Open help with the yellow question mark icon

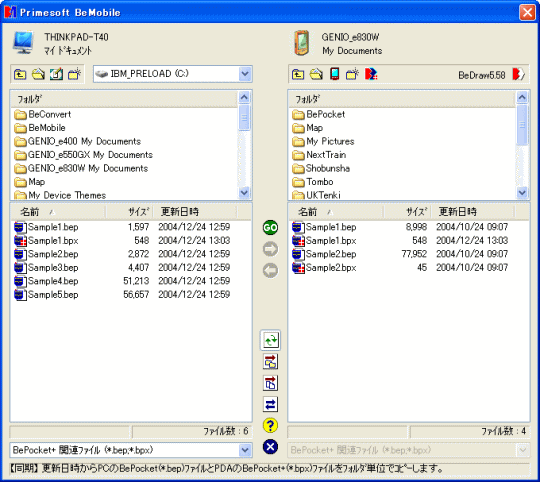pos(270,426)
